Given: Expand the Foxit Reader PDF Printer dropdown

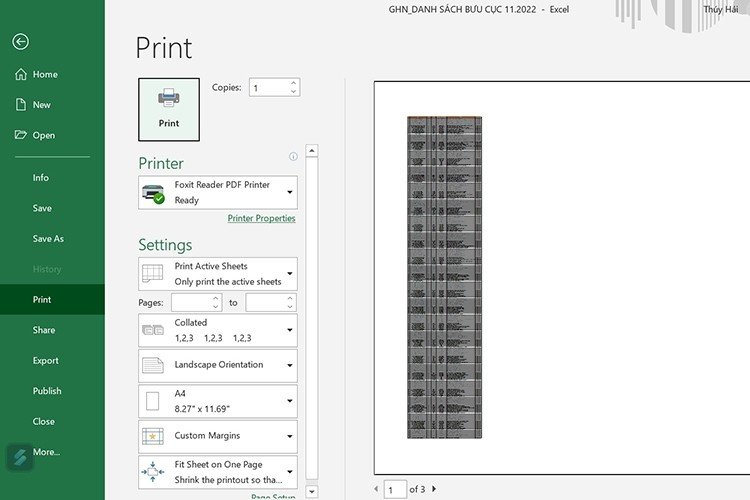Looking at the screenshot, I should pyautogui.click(x=290, y=192).
